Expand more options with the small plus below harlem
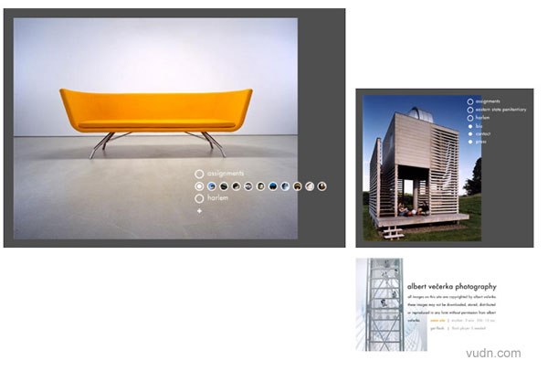Image resolution: width=548 pixels, height=392 pixels. (x=199, y=211)
